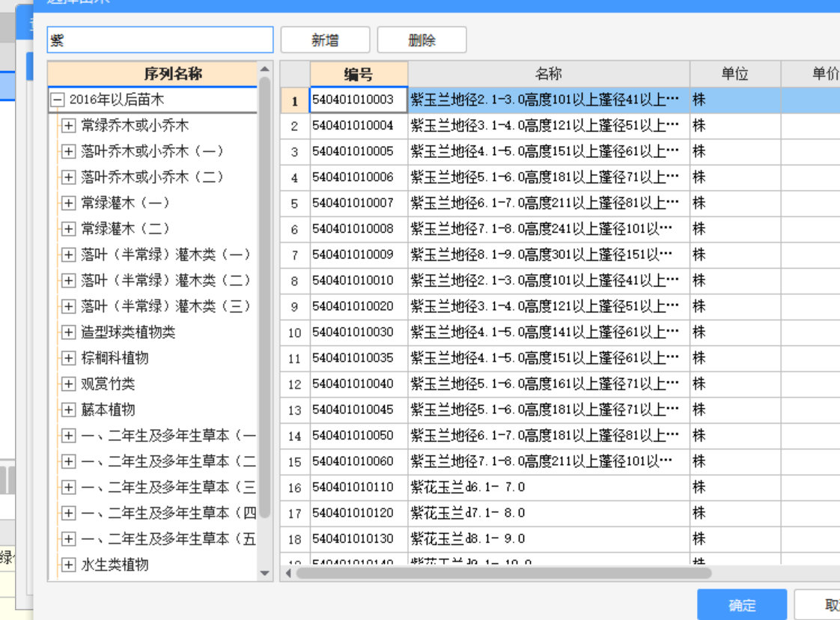The height and width of the screenshot is (620, 840).
Task: Select the 常绿乔木或小乔木 tree item
Action: [x=135, y=125]
